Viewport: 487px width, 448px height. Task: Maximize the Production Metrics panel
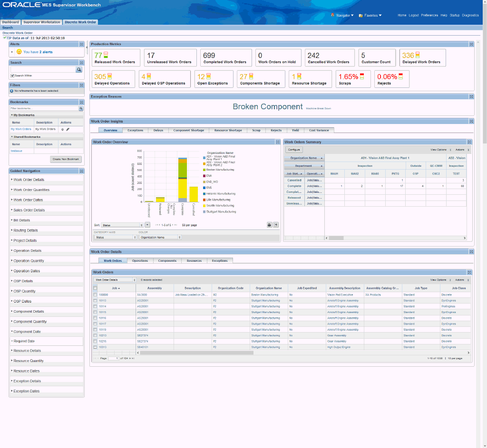tap(471, 44)
